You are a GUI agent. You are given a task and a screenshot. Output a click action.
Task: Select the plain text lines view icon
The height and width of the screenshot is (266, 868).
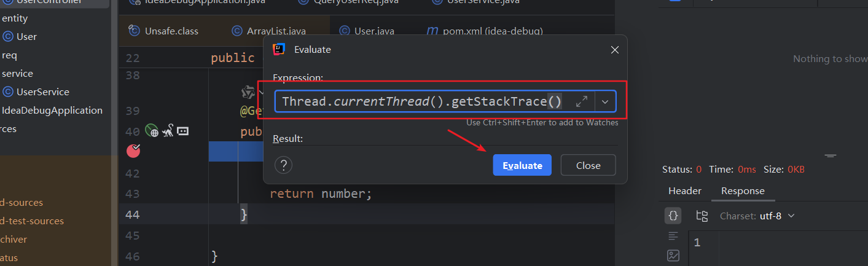[673, 236]
